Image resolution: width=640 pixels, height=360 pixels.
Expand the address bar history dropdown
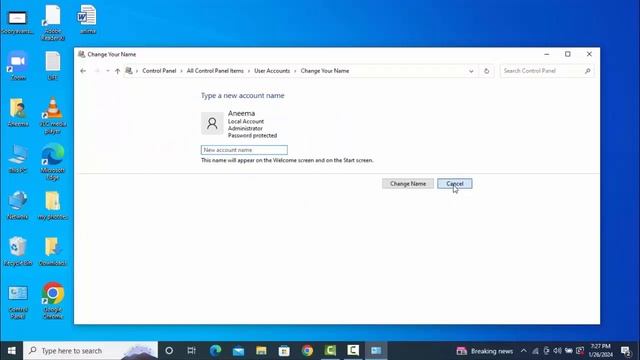pyautogui.click(x=471, y=71)
